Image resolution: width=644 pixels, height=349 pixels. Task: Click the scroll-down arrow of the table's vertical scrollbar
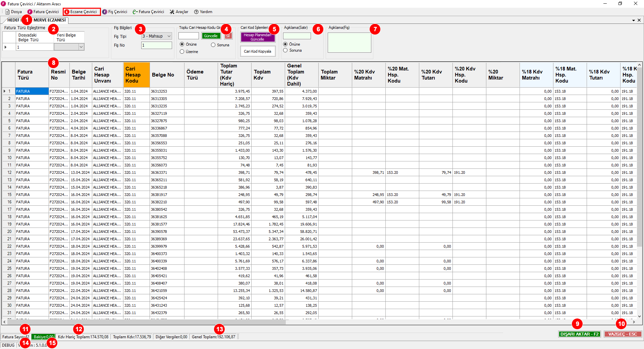click(639, 316)
